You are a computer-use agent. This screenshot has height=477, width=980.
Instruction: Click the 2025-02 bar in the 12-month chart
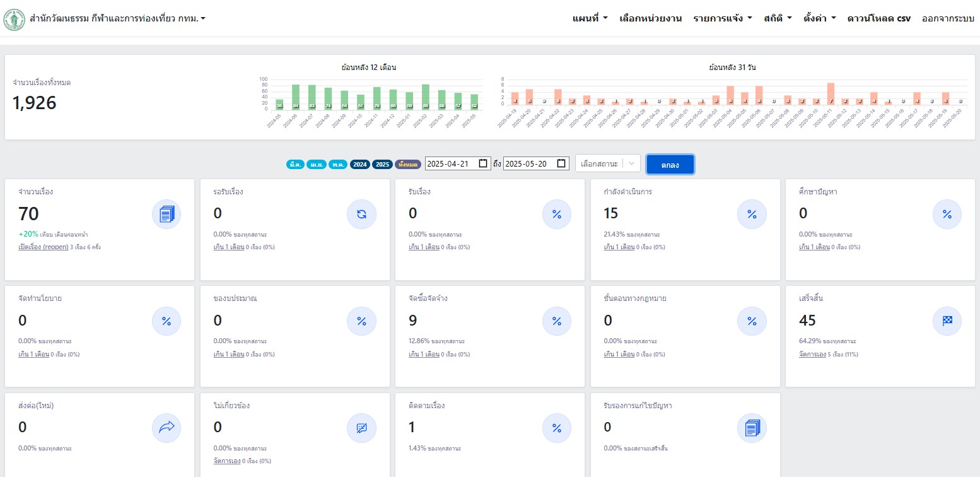[x=426, y=97]
